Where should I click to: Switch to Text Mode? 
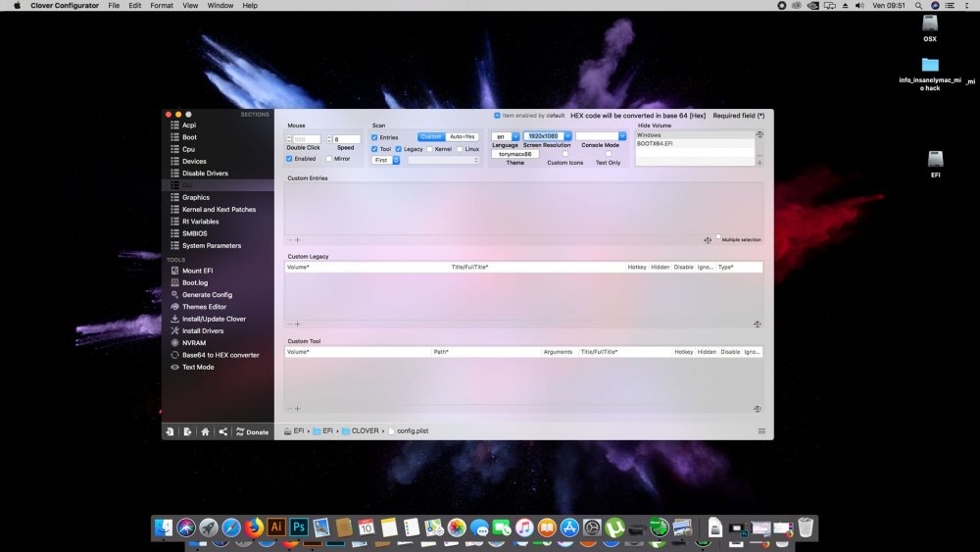[x=198, y=367]
